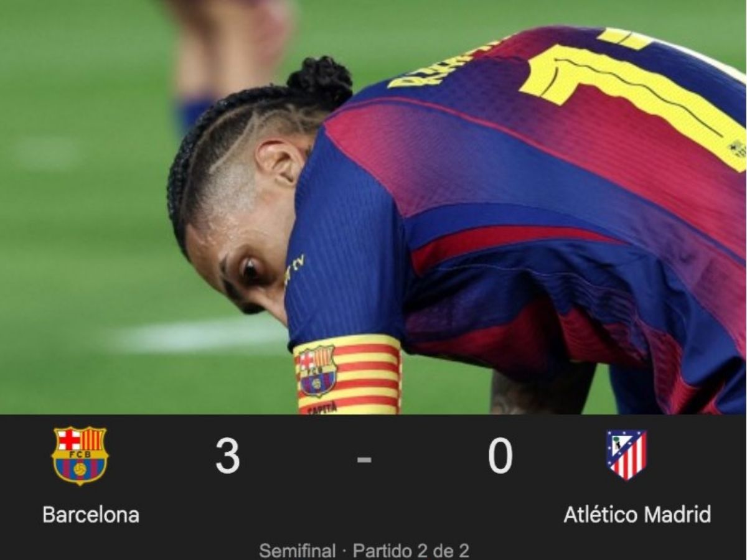
Task: Click the FC Barcelona crest in scoreboard
Action: pos(80,455)
